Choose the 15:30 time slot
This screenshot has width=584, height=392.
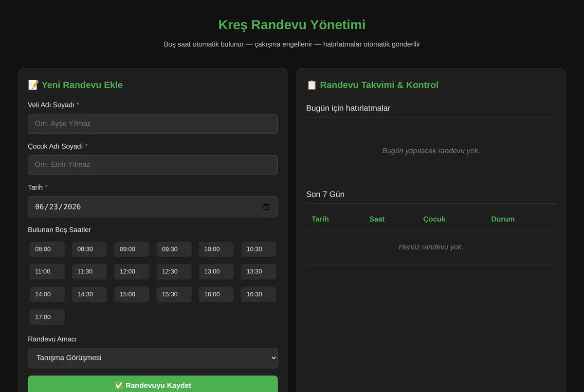coord(174,294)
